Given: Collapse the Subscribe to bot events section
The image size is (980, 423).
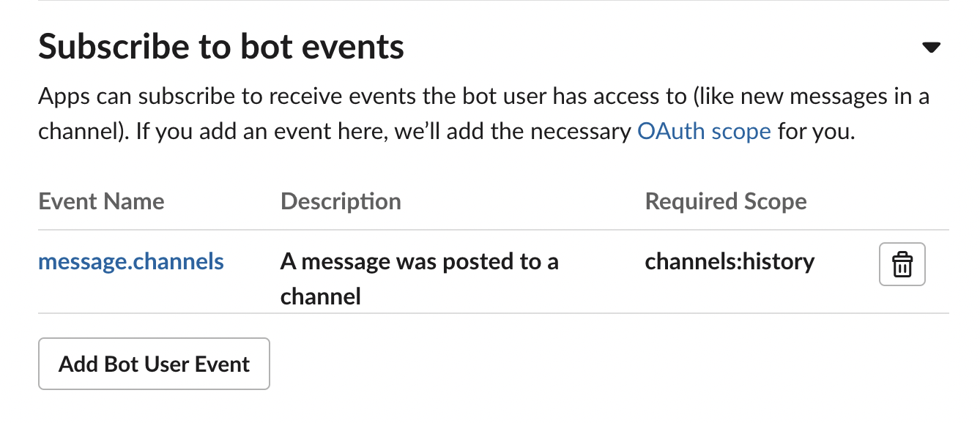Looking at the screenshot, I should (x=931, y=48).
